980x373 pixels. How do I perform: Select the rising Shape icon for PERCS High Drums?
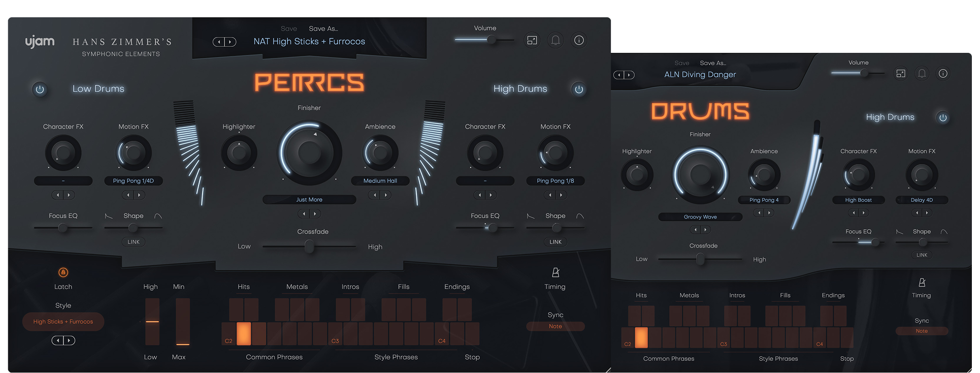580,216
